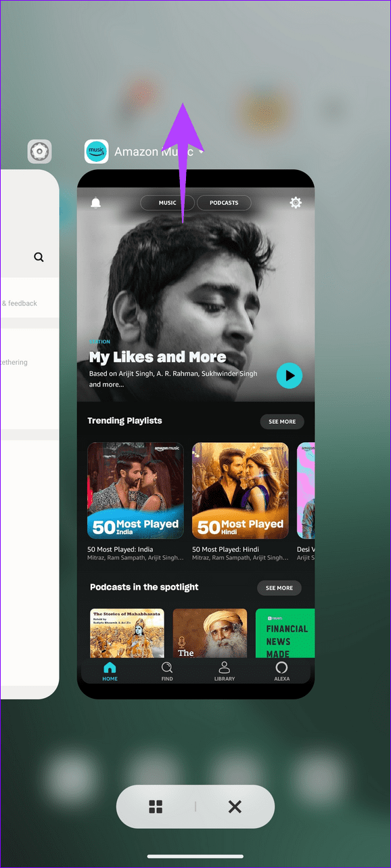The width and height of the screenshot is (391, 868).
Task: Open the ALEXA tab
Action: tap(282, 672)
